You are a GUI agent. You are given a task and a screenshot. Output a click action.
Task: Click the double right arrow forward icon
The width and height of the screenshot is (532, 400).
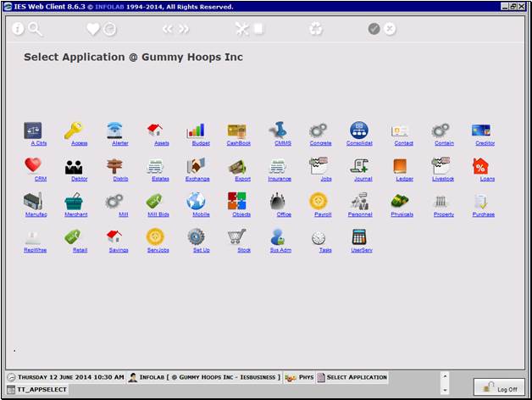coord(184,29)
